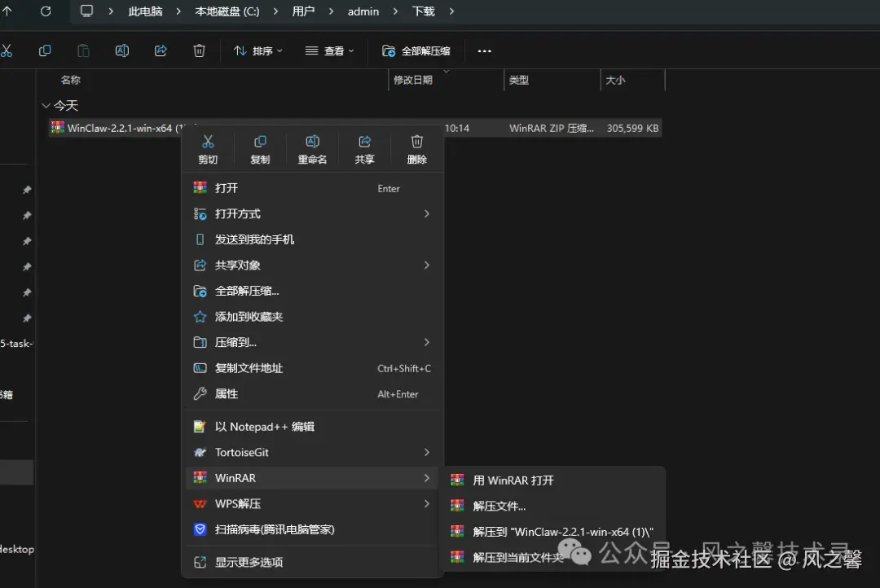Screen dimensions: 880x588
Task: Expand the chevron after 此电脑 in the breadcrumb
Action: point(178,11)
